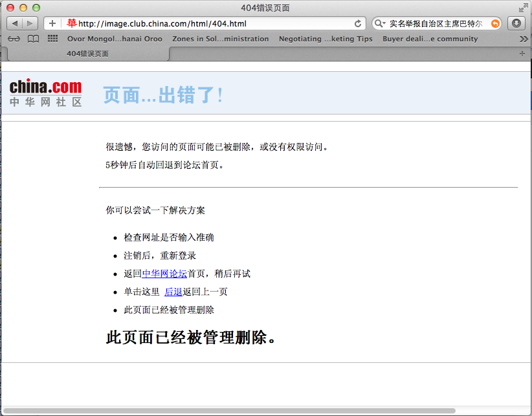
Task: Open bookmark Buyer deali...e community
Action: tap(430, 39)
